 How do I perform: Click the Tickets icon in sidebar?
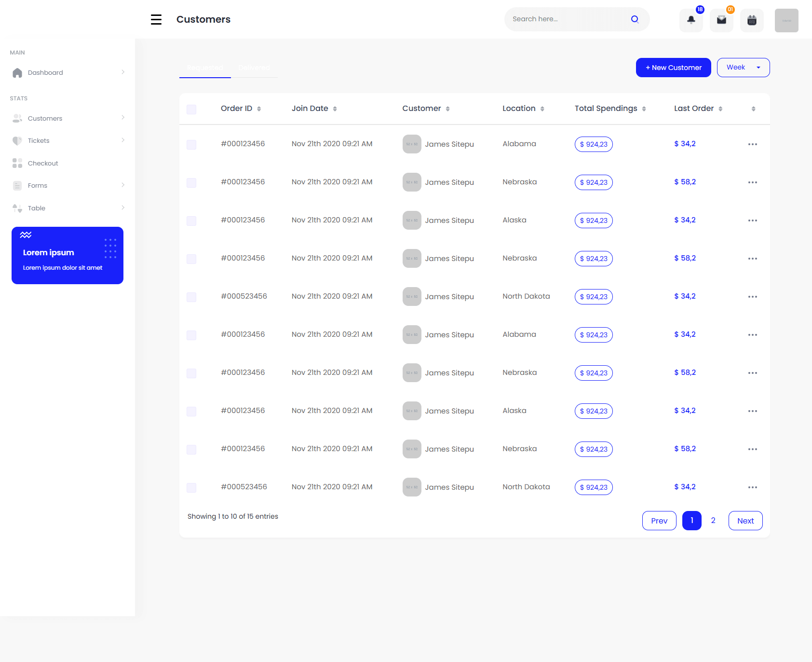[x=17, y=140]
